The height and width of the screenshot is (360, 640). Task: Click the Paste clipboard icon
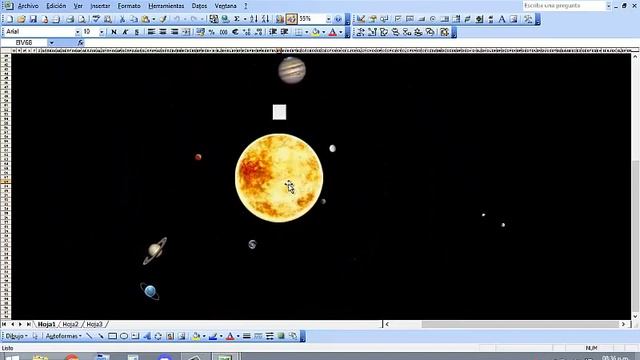point(145,19)
